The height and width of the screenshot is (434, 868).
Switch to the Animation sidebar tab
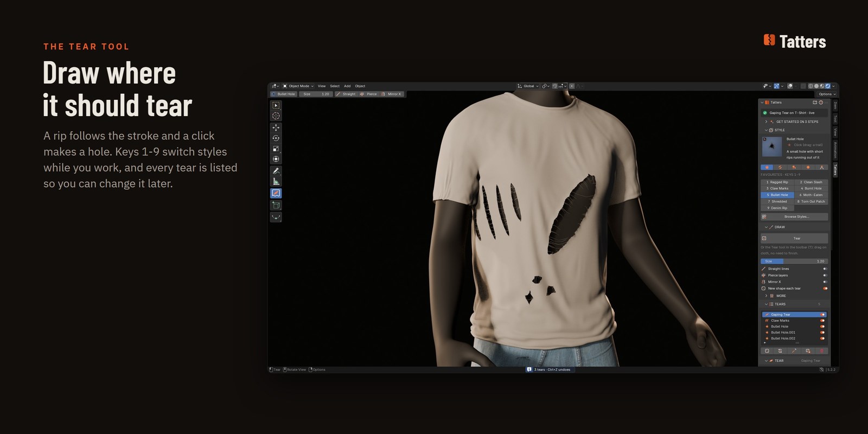tap(835, 150)
